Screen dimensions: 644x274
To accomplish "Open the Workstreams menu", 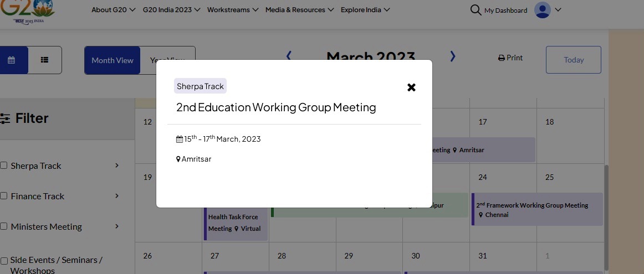I will pyautogui.click(x=233, y=10).
